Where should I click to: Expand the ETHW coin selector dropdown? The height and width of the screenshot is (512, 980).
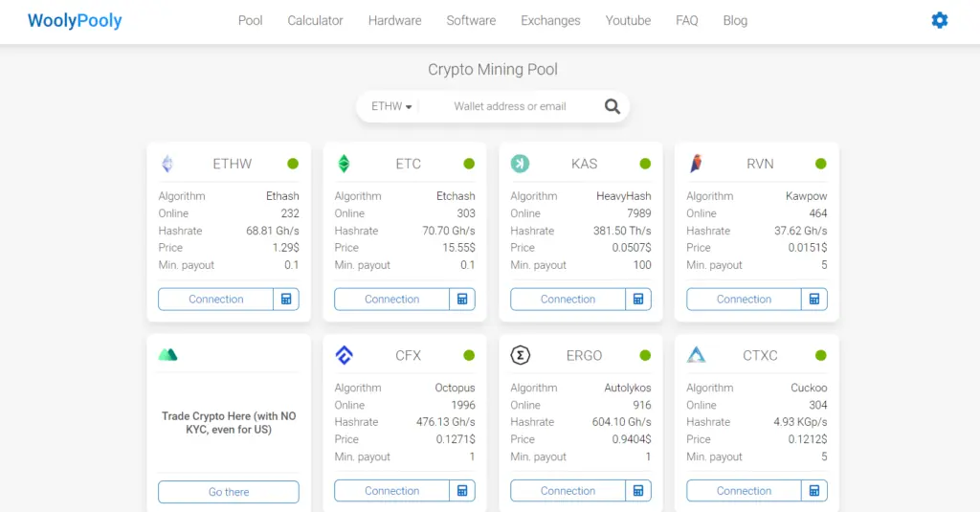tap(391, 106)
